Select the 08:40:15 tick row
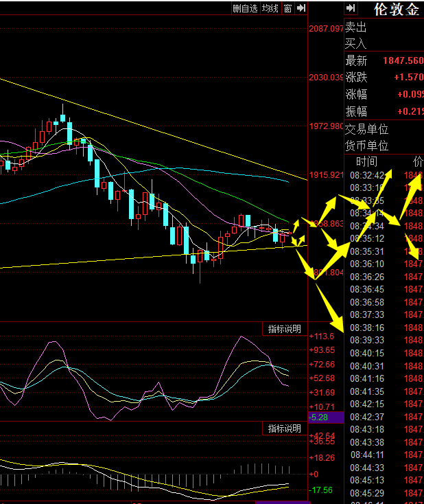This screenshot has height=504, width=424. 384,353
